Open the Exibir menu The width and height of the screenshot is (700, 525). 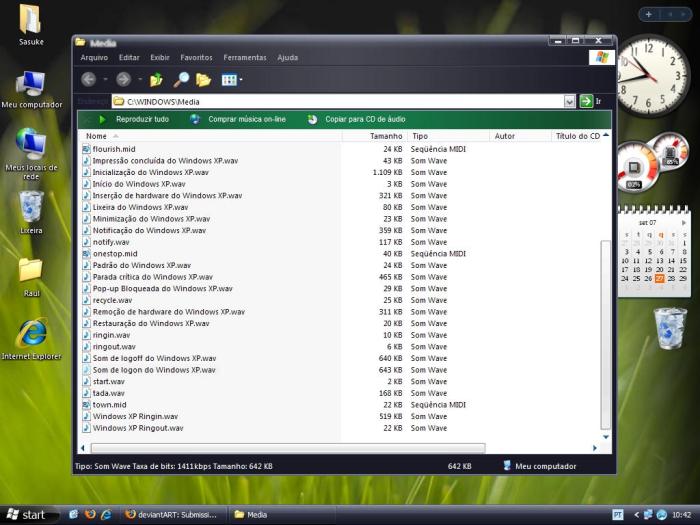tap(160, 58)
